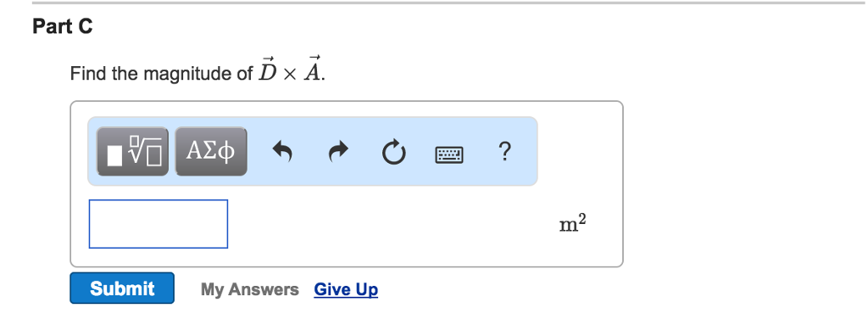The image size is (868, 336).
Task: Select the Part C heading
Action: tap(63, 26)
